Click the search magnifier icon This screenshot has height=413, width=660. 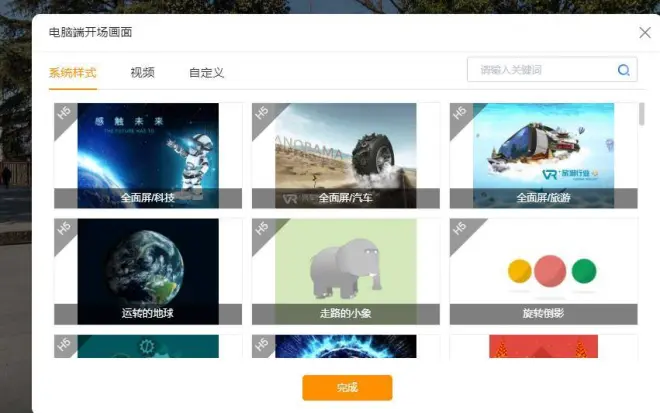623,70
